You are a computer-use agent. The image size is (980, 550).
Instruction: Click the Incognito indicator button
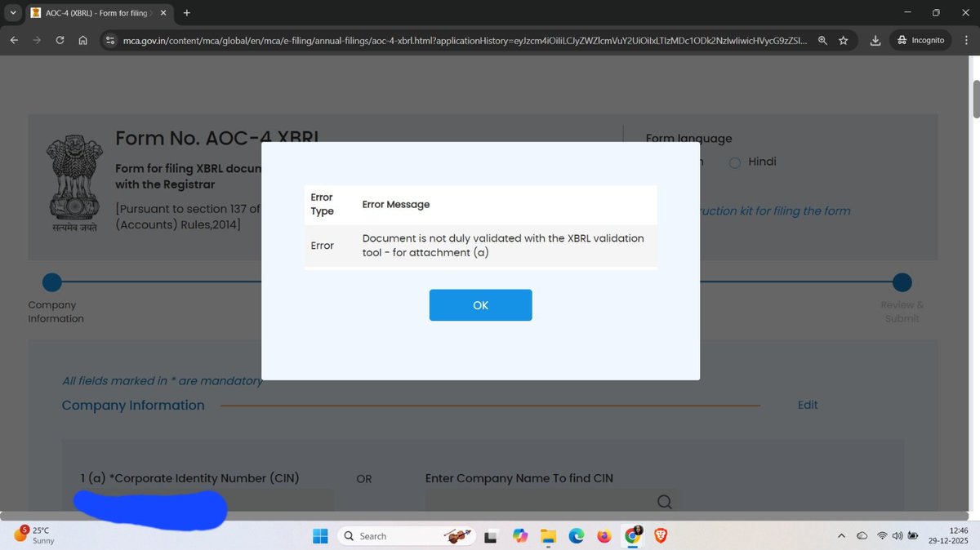tap(920, 40)
